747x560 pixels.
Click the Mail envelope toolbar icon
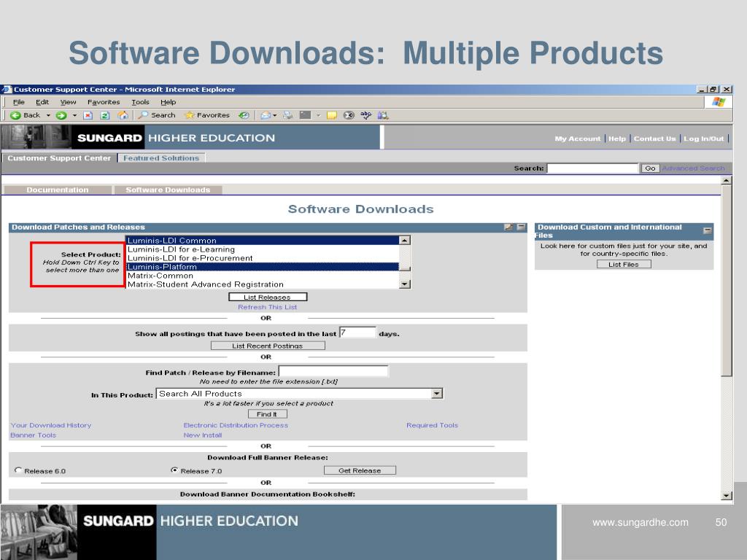point(266,115)
